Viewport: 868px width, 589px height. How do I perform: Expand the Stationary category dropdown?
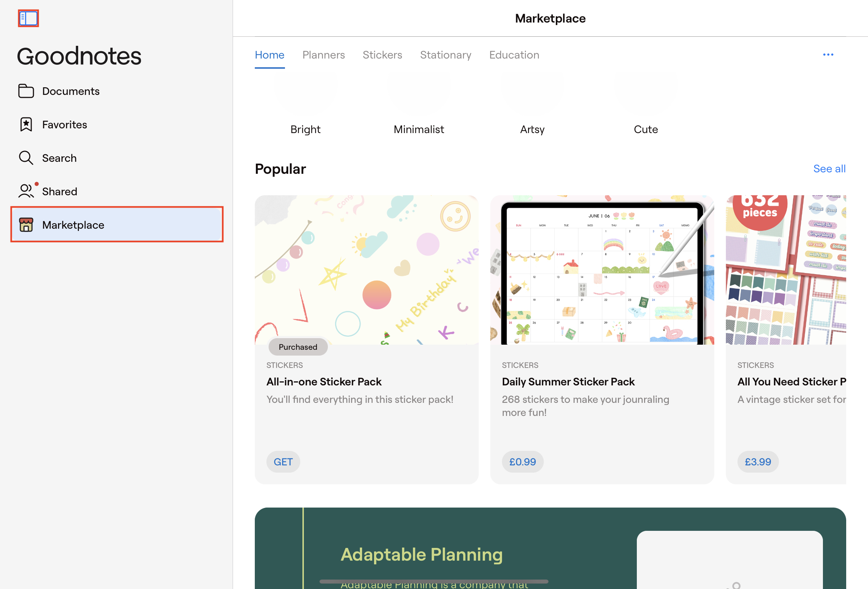(x=446, y=55)
